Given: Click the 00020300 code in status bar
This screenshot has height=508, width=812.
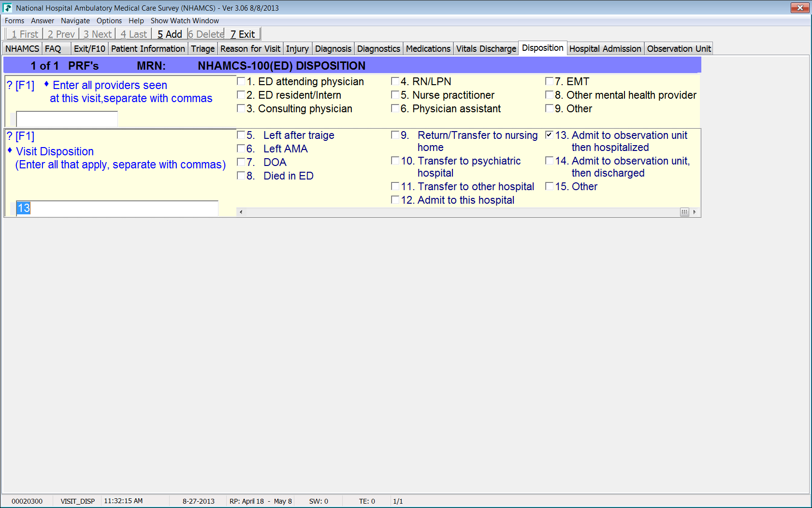Looking at the screenshot, I should tap(27, 501).
